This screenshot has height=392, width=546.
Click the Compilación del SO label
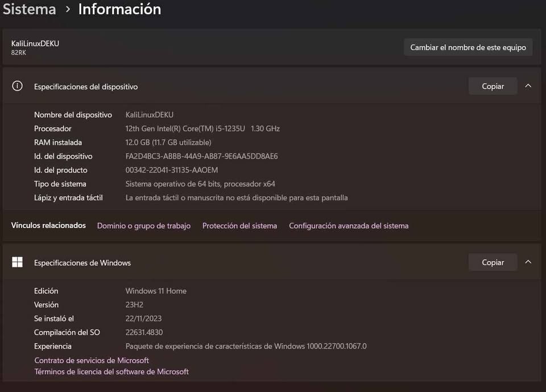[67, 332]
